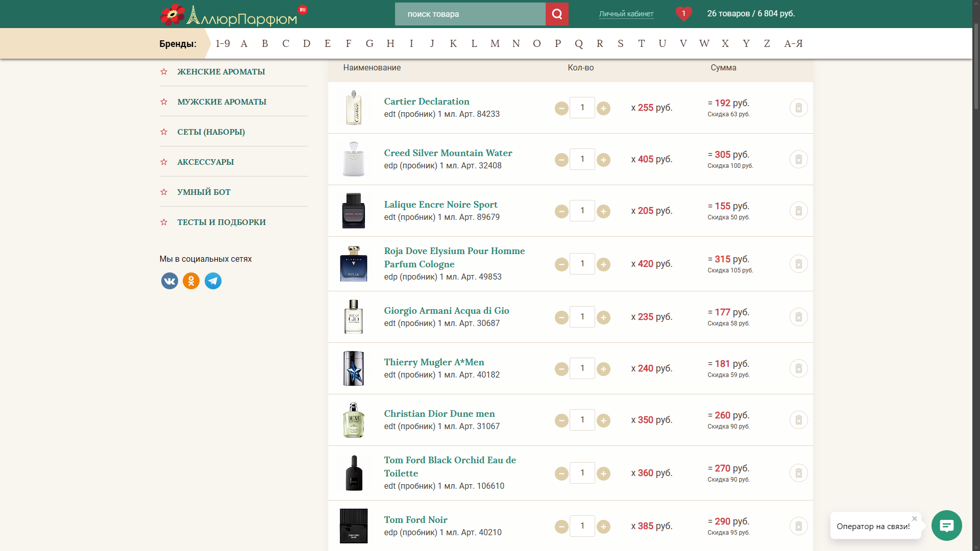Open Creed Silver Mountain Water product
Viewport: 980px width, 551px height.
pyautogui.click(x=448, y=153)
